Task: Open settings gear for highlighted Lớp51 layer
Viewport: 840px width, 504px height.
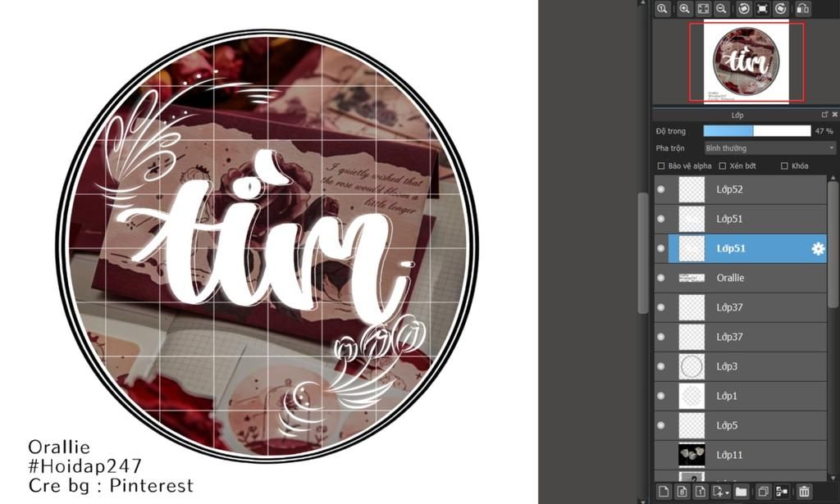Action: (x=818, y=248)
